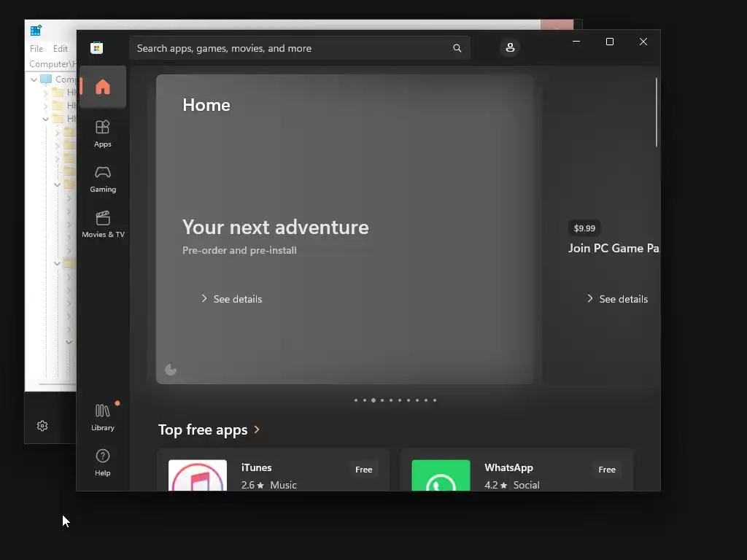747x560 pixels.
Task: Click the Free button for WhatsApp
Action: click(x=607, y=470)
